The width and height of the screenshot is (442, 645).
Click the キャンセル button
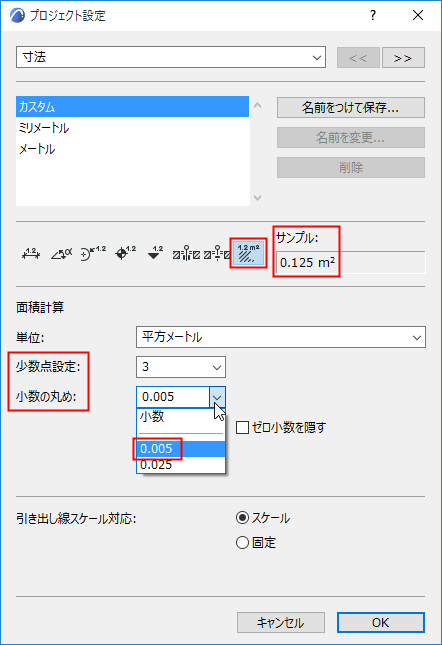281,623
